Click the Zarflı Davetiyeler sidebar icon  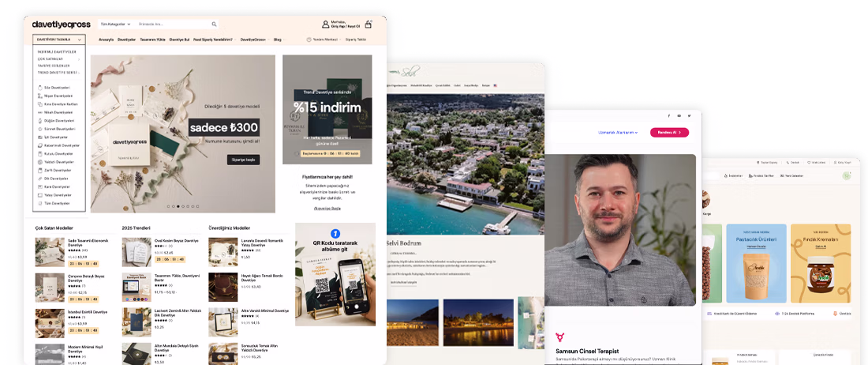click(40, 171)
